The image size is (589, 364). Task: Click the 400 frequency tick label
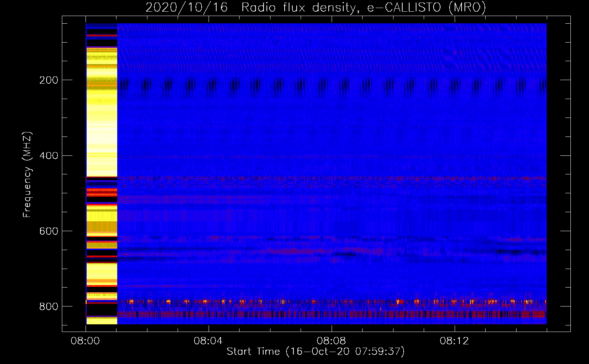[48, 156]
